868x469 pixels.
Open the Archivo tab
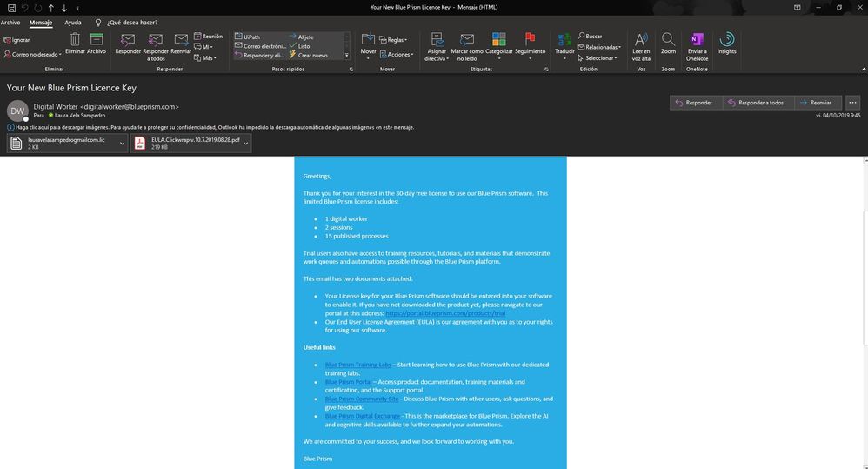coord(10,23)
